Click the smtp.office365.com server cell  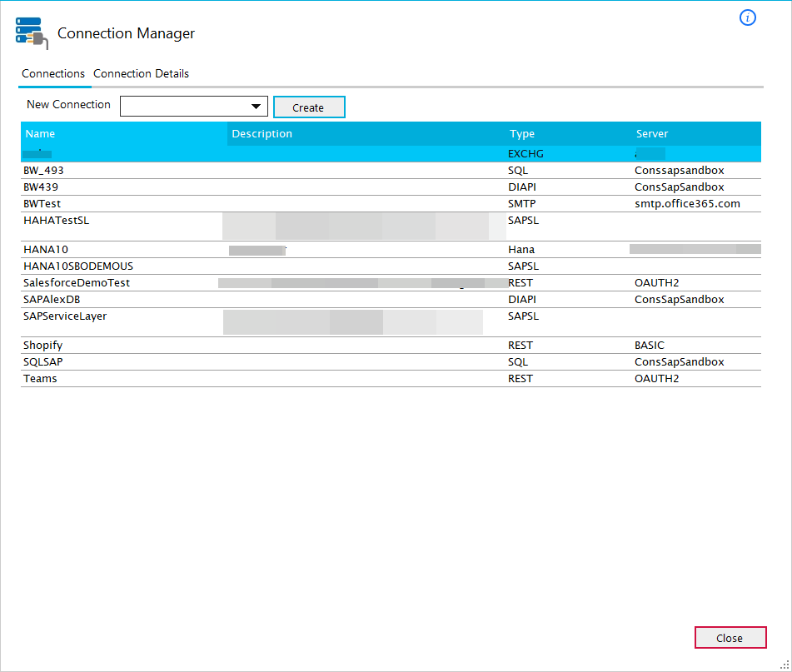[687, 204]
